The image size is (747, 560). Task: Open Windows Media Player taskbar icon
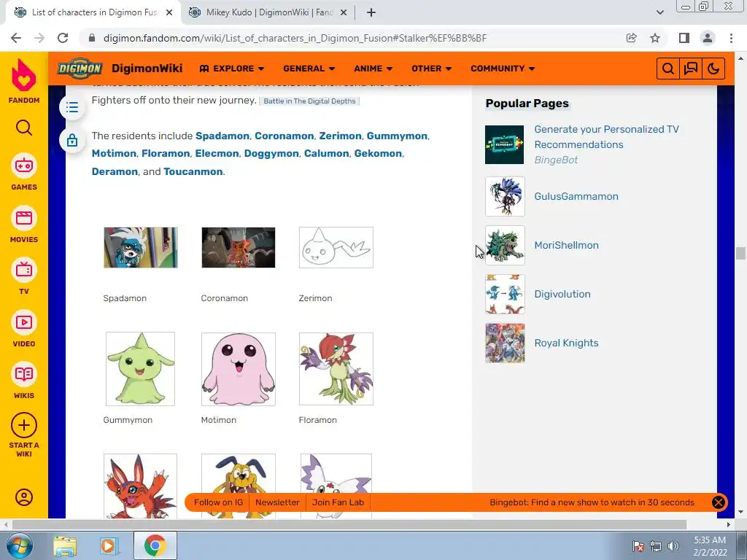pyautogui.click(x=109, y=545)
